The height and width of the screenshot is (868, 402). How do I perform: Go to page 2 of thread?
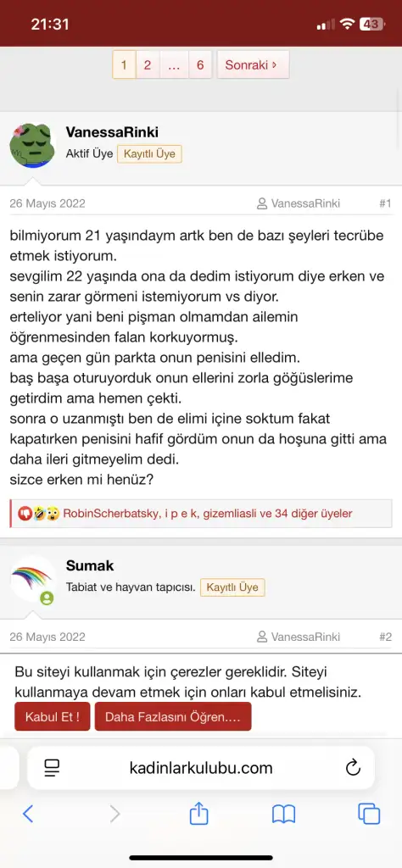(x=148, y=65)
